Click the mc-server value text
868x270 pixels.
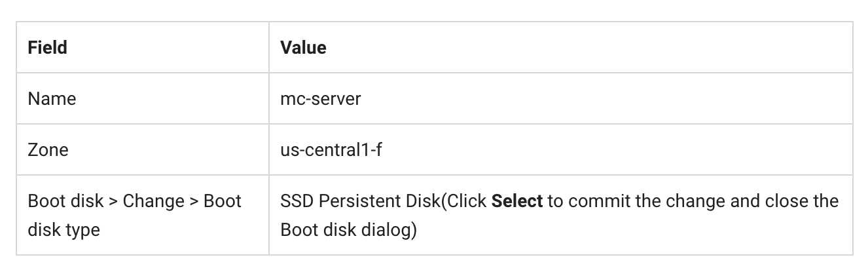[x=320, y=99]
